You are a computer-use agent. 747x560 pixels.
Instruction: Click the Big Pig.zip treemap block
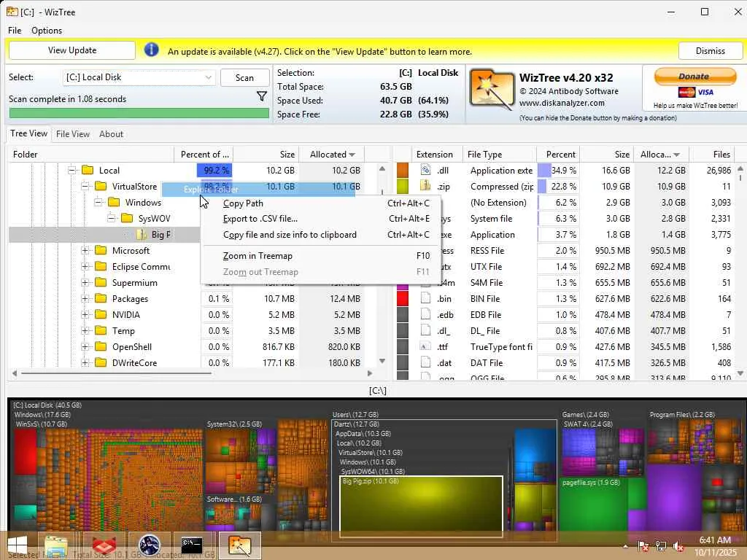point(421,506)
